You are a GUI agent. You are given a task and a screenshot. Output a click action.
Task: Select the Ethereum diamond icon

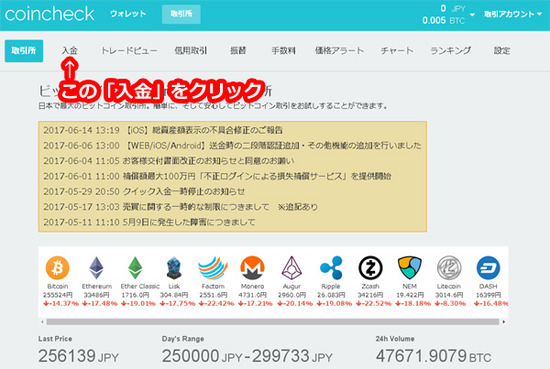click(96, 268)
